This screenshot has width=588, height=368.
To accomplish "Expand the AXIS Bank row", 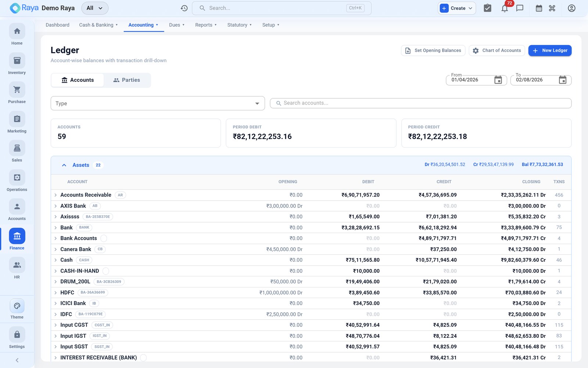I will point(55,206).
